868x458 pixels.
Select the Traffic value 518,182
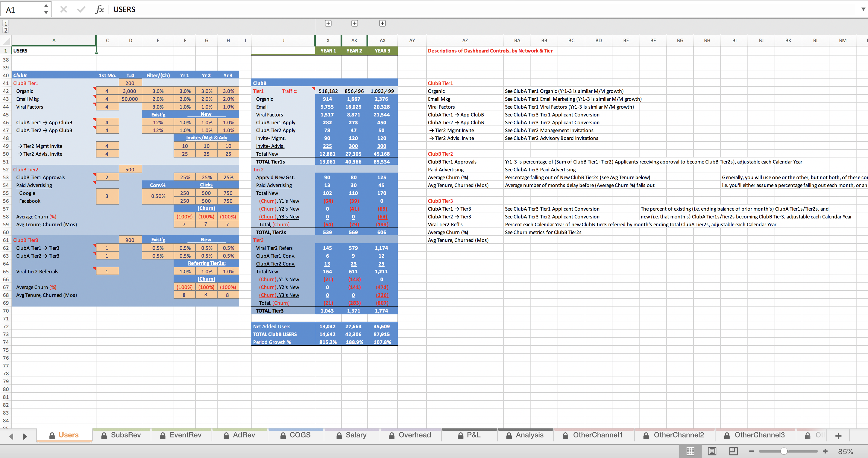(x=328, y=91)
